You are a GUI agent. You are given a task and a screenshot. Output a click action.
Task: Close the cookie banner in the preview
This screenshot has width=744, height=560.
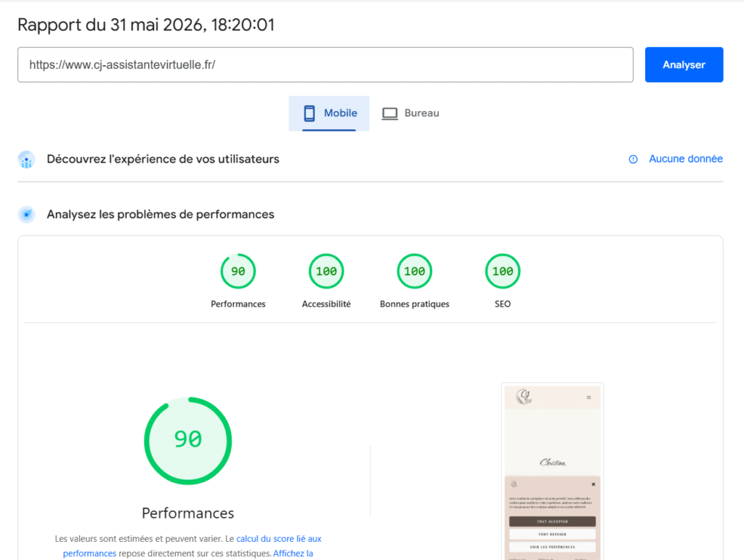click(593, 484)
